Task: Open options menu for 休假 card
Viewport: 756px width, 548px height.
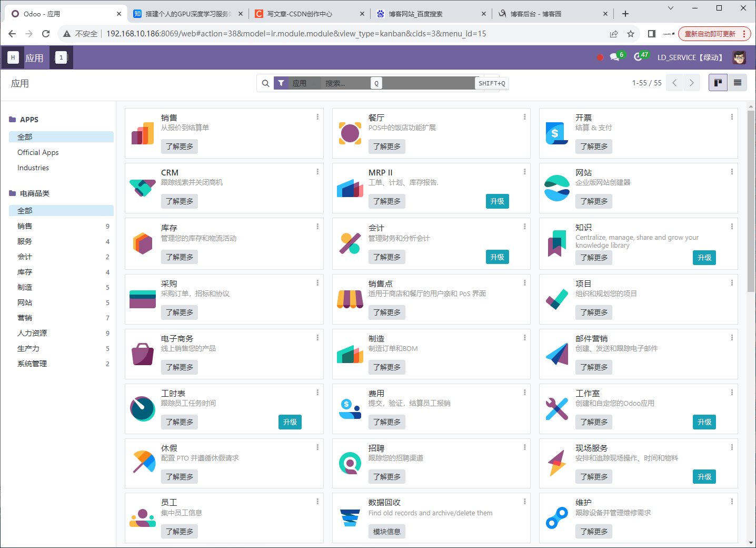Action: tap(317, 447)
